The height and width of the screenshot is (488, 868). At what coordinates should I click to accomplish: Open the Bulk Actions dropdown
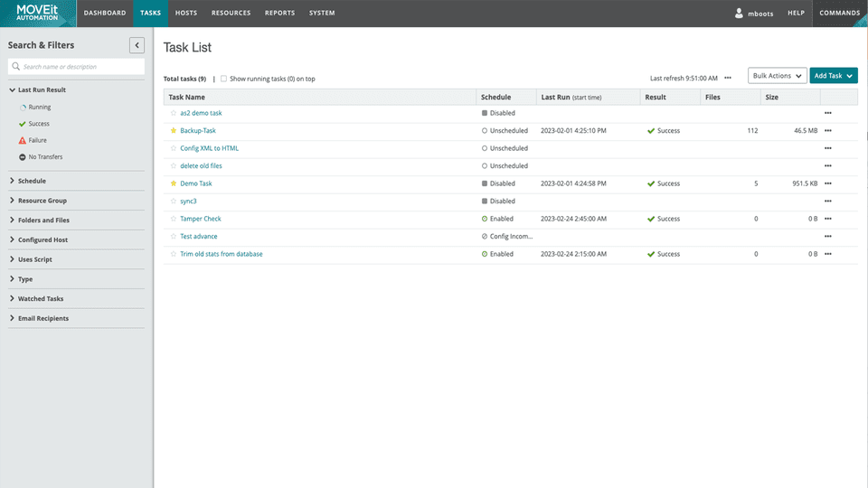click(x=778, y=76)
